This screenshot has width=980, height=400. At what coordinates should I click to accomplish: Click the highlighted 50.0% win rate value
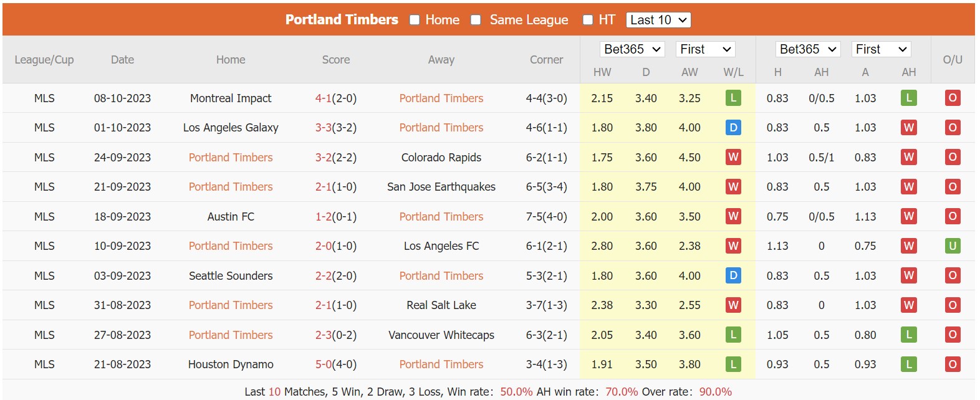coord(516,391)
